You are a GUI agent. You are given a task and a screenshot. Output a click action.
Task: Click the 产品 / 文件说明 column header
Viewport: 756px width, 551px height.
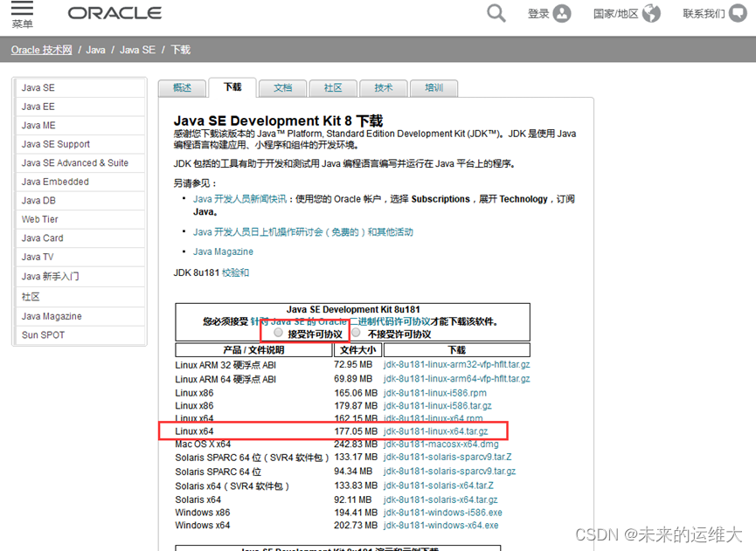(253, 349)
